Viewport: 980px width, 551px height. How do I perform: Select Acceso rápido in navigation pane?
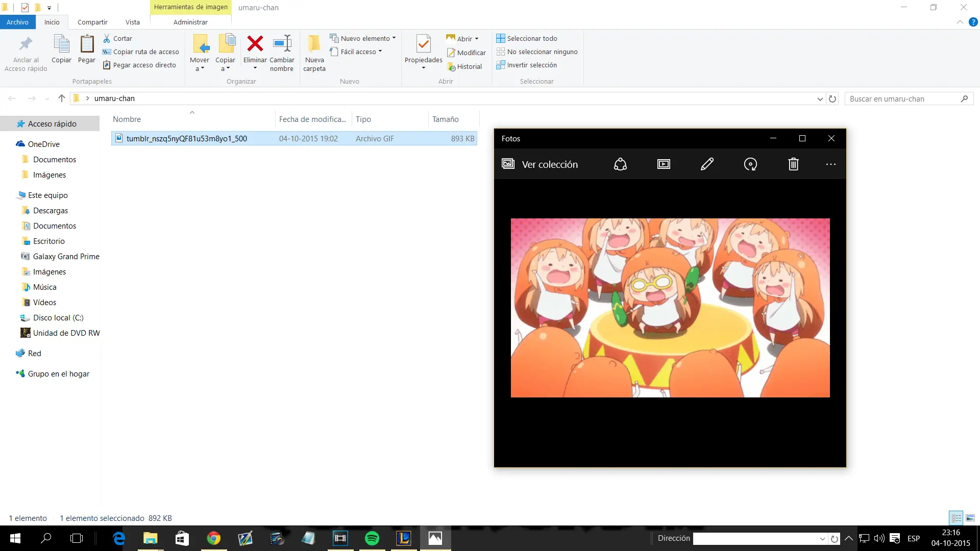point(50,123)
